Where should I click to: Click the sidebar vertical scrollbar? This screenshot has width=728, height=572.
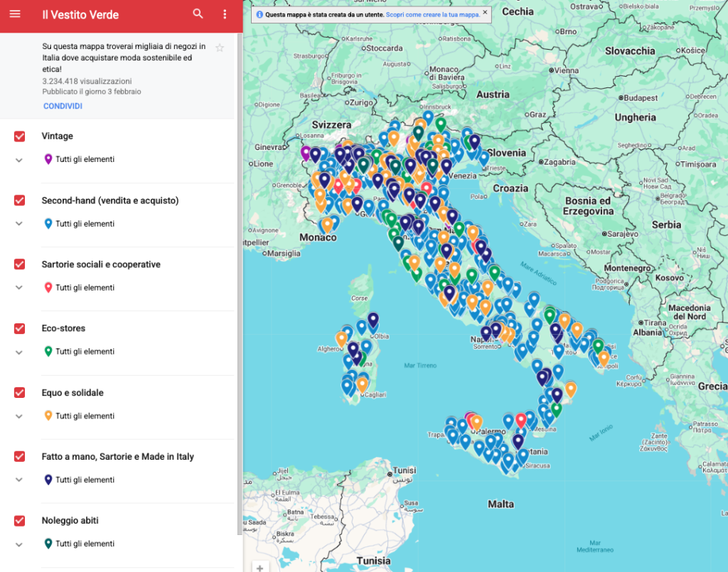point(239,284)
